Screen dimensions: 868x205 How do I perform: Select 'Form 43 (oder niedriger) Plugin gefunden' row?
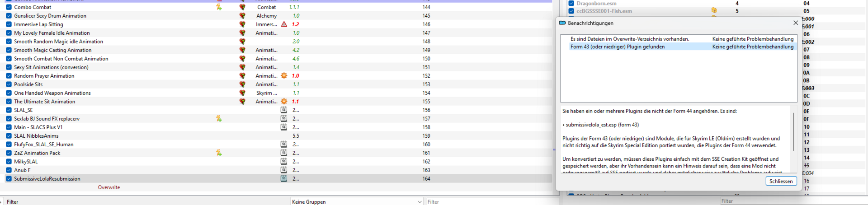click(x=678, y=47)
